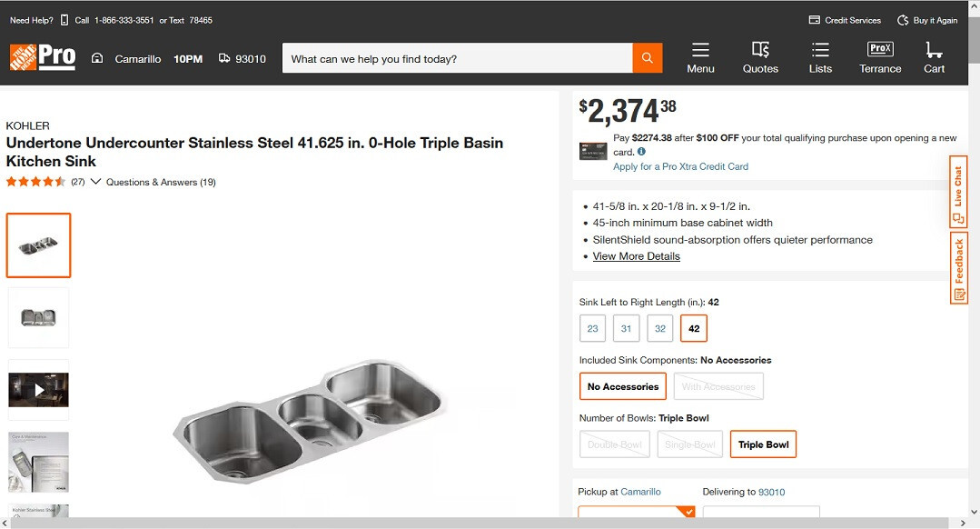Play the sink video thumbnail

38,389
